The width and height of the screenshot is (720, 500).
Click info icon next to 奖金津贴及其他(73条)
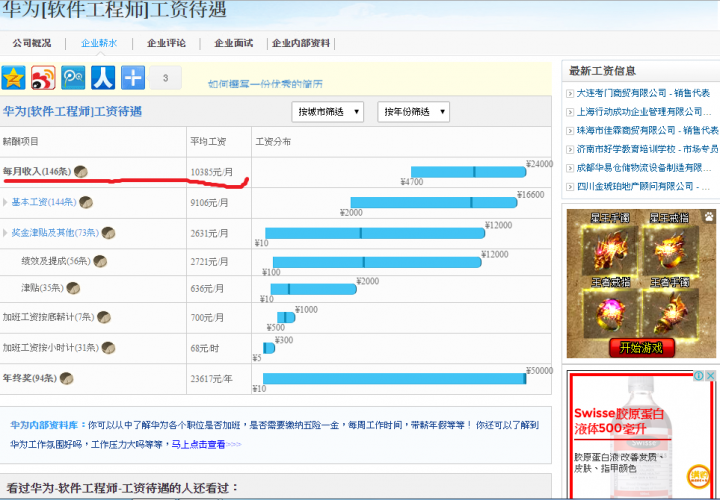point(108,233)
